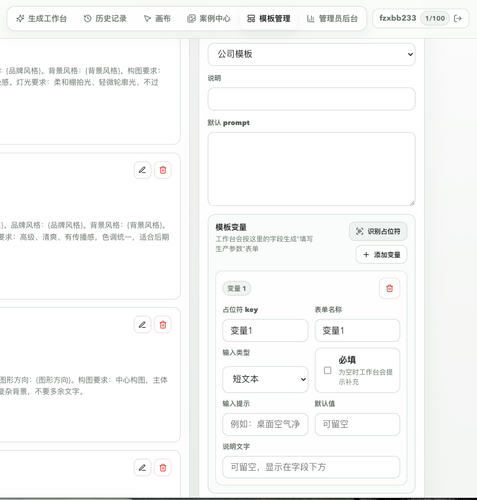Click the edit pencil on the bottom template card

(x=142, y=468)
